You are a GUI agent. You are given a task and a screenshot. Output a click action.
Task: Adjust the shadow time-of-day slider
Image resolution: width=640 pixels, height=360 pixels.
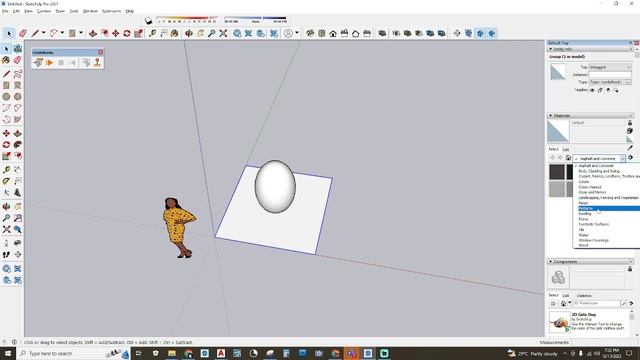click(x=256, y=19)
